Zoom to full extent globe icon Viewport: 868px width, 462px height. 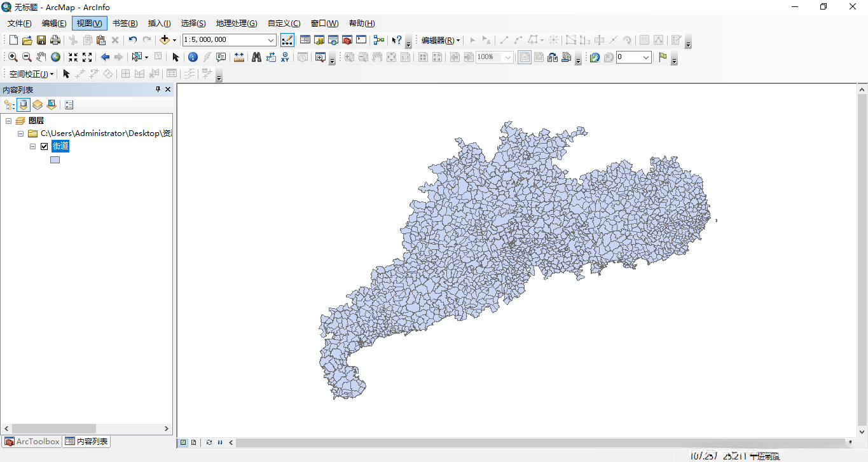coord(55,57)
